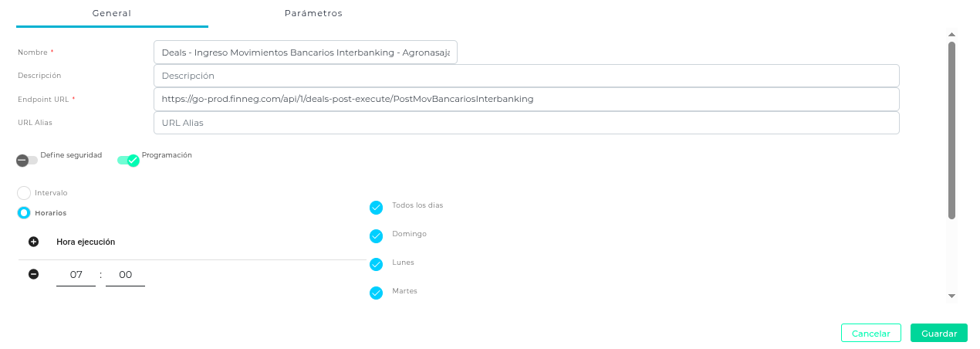Click the scrollbar up arrow
This screenshot has height=349, width=980.
951,35
